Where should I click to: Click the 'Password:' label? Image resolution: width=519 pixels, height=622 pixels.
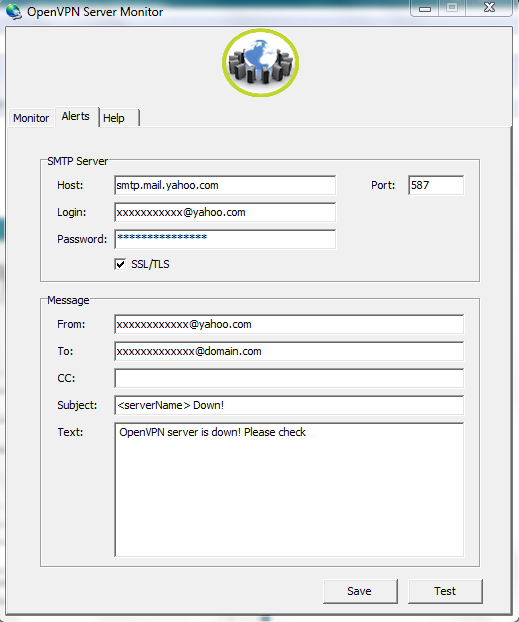coord(82,239)
